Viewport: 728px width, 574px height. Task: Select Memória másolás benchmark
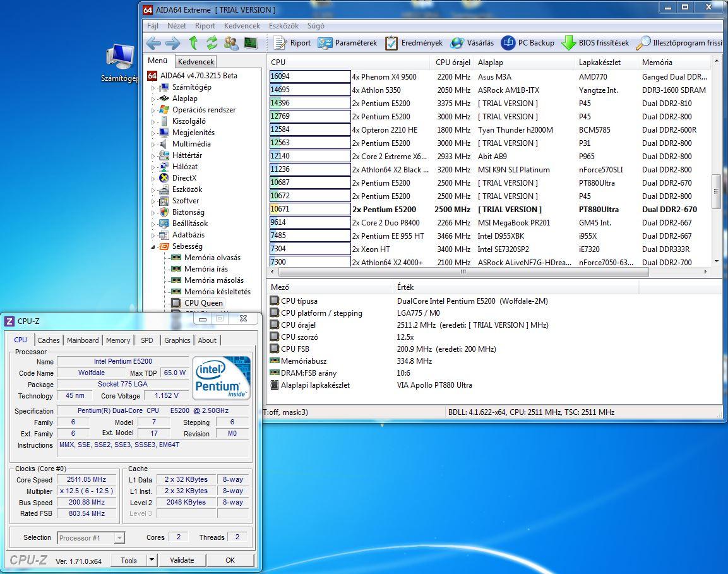[x=213, y=280]
